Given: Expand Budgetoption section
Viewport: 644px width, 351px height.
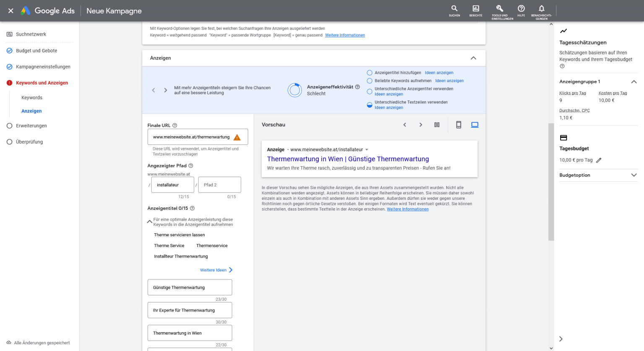Looking at the screenshot, I should pyautogui.click(x=634, y=175).
